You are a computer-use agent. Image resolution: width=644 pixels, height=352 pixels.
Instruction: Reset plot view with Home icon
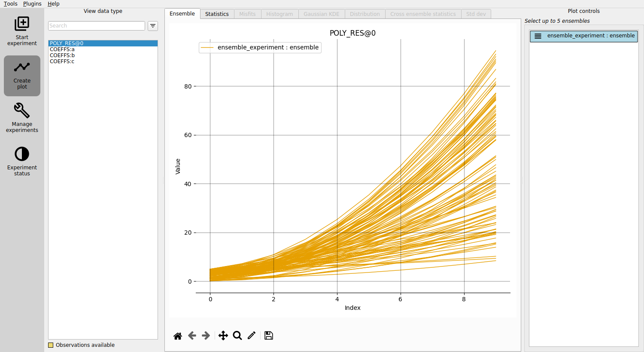[178, 336]
